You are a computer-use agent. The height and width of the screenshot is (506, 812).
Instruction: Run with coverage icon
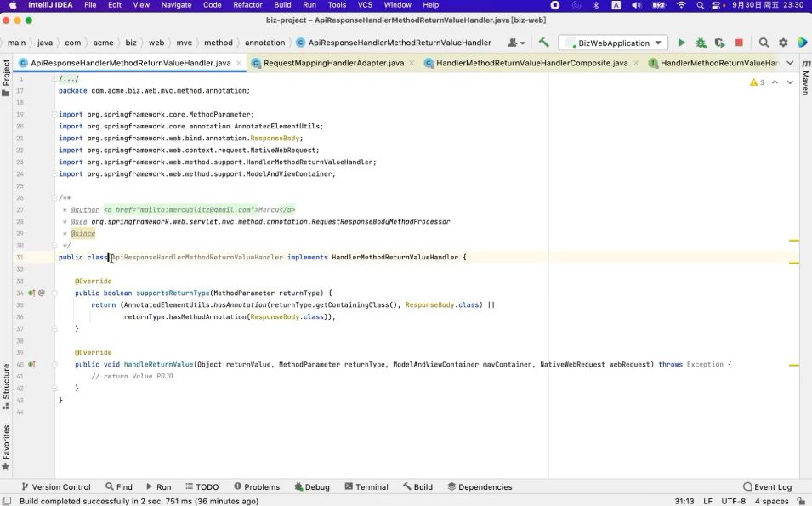coord(719,43)
